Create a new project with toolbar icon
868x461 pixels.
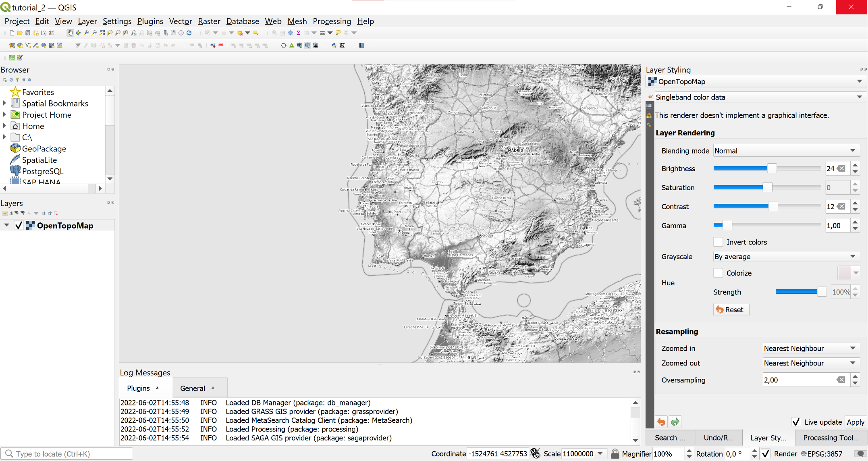pos(12,33)
